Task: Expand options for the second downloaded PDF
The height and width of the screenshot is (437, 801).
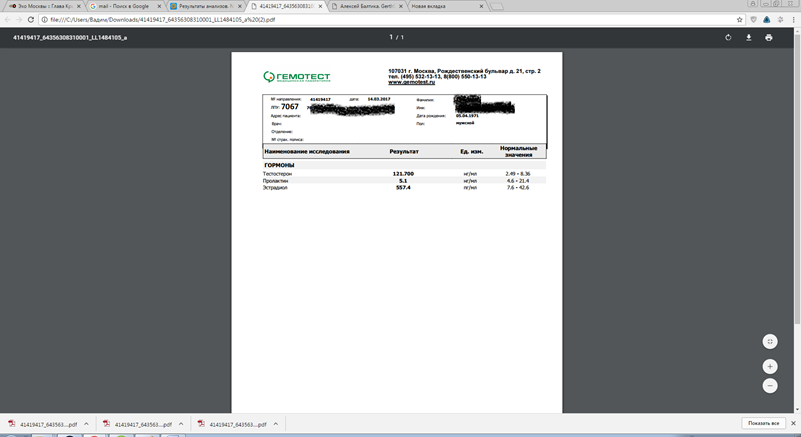Action: 183,424
